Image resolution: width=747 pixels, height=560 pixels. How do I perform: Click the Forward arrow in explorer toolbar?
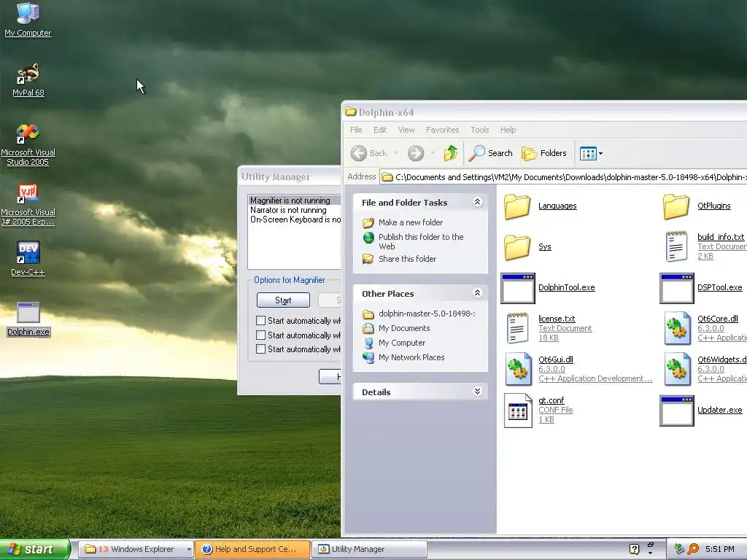click(x=416, y=153)
